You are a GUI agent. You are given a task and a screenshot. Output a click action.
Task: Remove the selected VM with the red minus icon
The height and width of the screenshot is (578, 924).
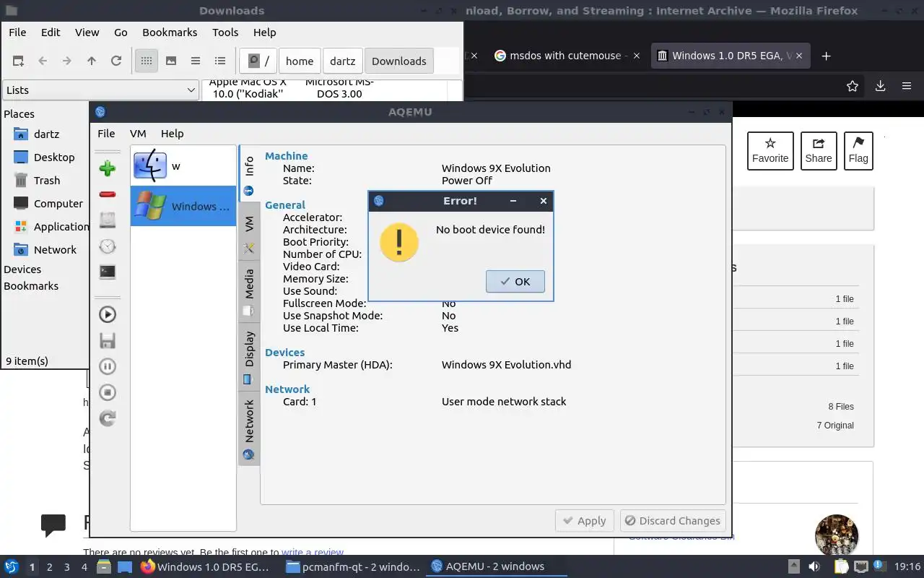tap(108, 194)
